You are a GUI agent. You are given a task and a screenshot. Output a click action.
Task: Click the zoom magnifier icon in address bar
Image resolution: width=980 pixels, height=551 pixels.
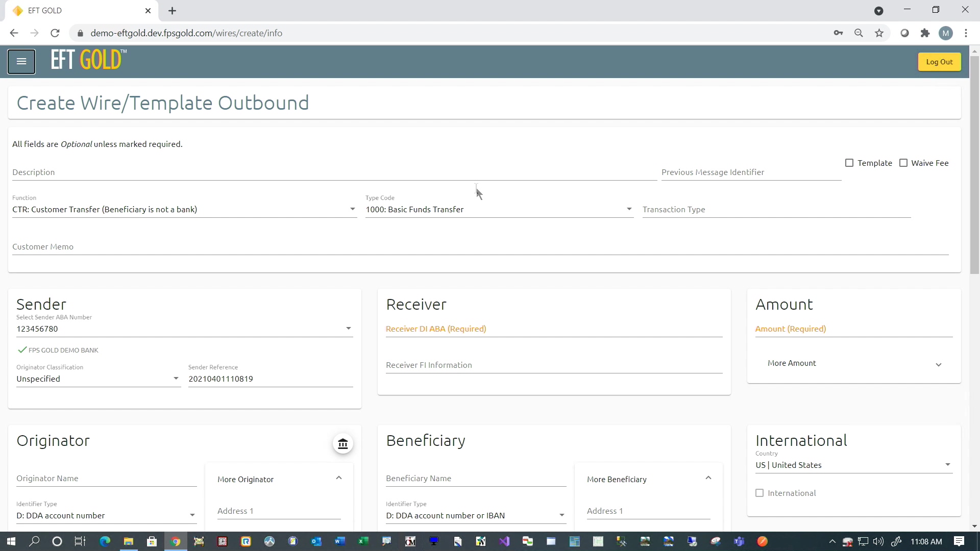(x=859, y=33)
